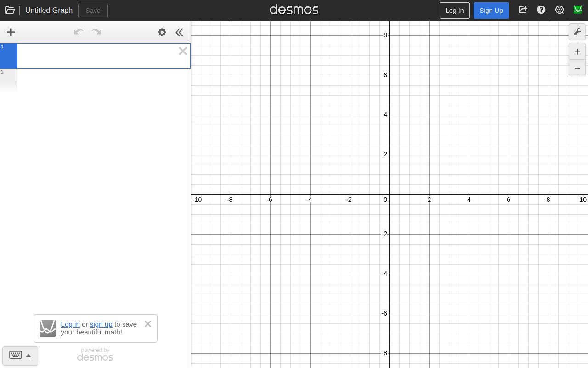Open the Log in link in the popup

point(70,324)
